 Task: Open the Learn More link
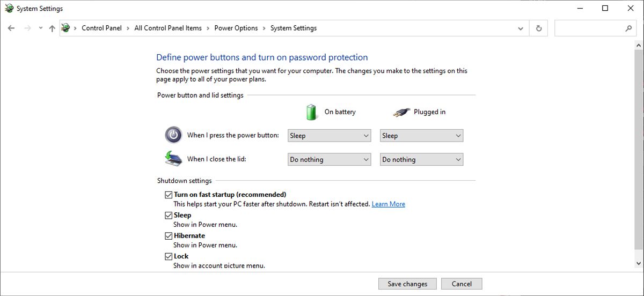[389, 204]
